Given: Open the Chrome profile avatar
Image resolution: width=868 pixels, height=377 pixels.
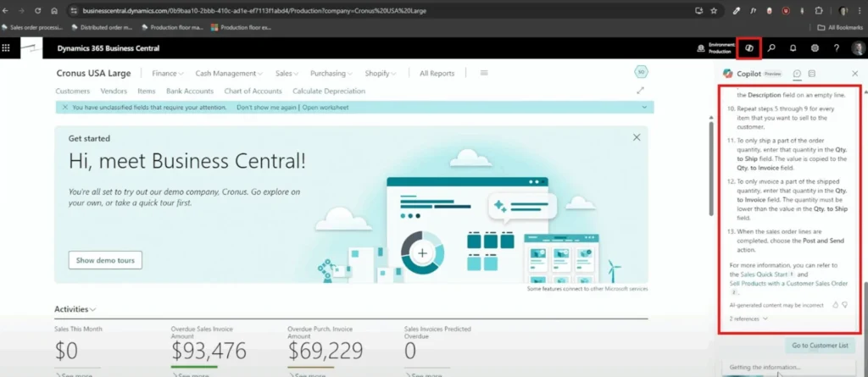Looking at the screenshot, I should tap(843, 10).
